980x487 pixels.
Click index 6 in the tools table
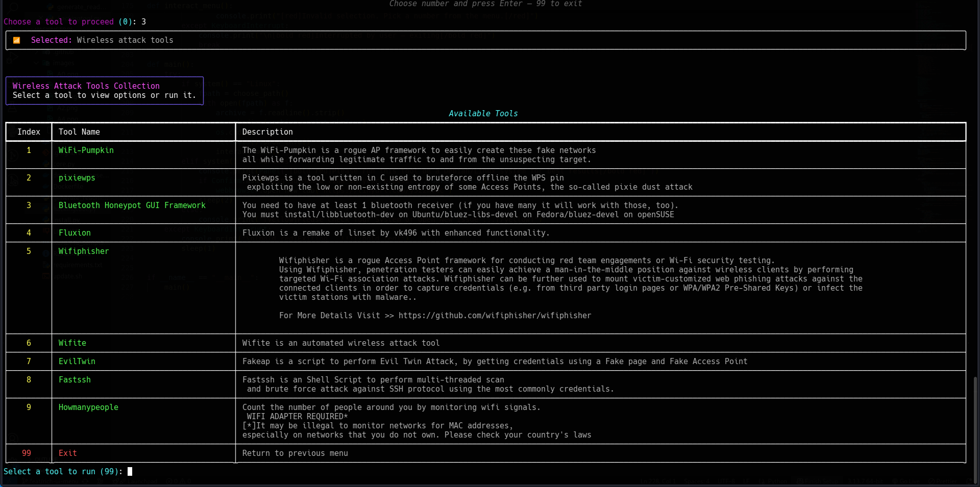[29, 343]
